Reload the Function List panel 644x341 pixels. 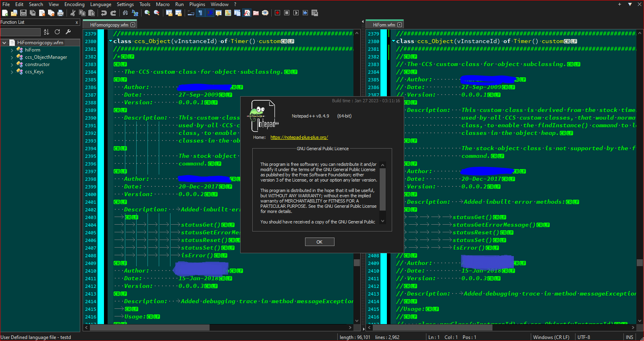pyautogui.click(x=57, y=32)
